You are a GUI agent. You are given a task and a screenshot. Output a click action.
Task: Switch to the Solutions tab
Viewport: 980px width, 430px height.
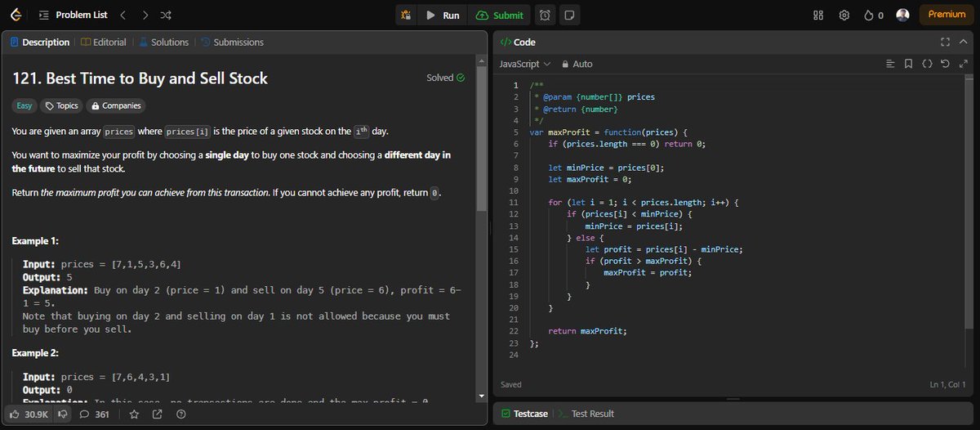[163, 42]
